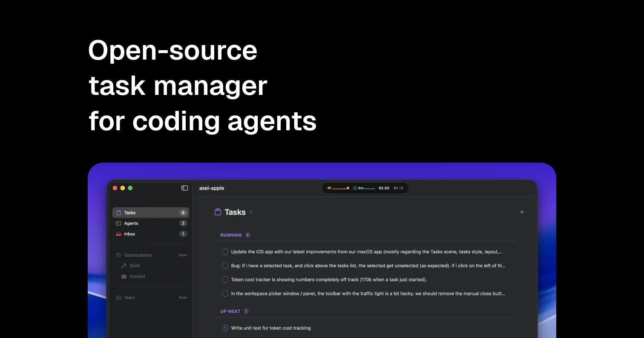Viewport: 644px width, 338px height.
Task: Select the Tasks briefcase icon in sidebar
Action: pos(119,212)
